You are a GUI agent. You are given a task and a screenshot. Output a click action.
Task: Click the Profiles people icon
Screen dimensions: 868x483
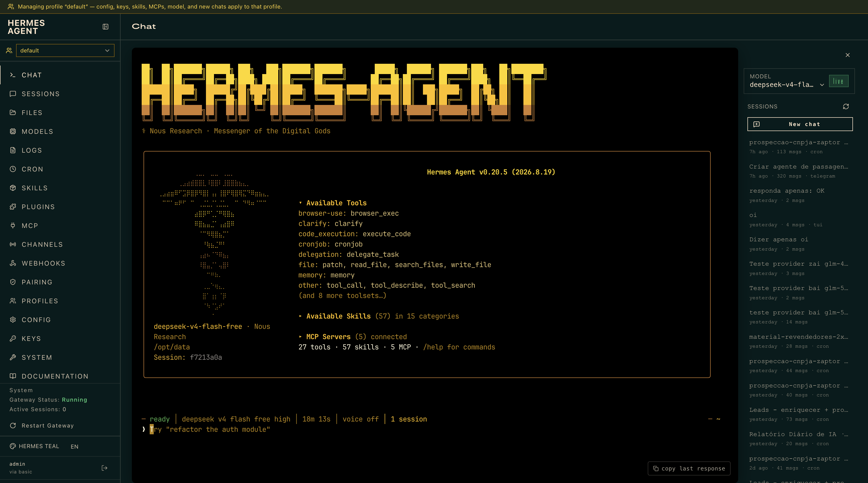[x=13, y=301]
